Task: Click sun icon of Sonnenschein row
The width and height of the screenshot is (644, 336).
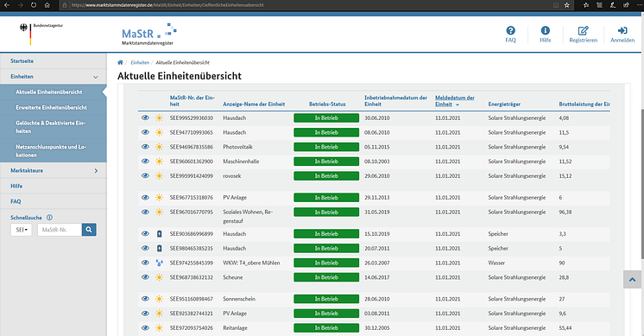Action: [160, 299]
